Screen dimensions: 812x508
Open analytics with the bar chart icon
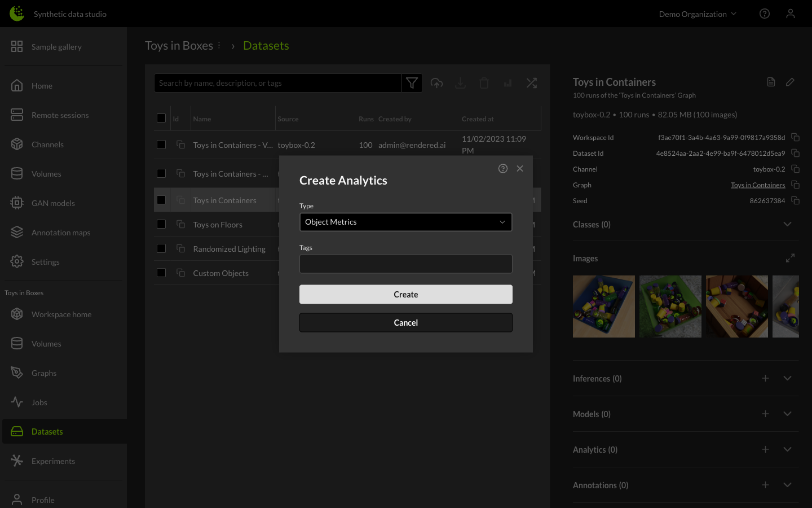(x=507, y=82)
